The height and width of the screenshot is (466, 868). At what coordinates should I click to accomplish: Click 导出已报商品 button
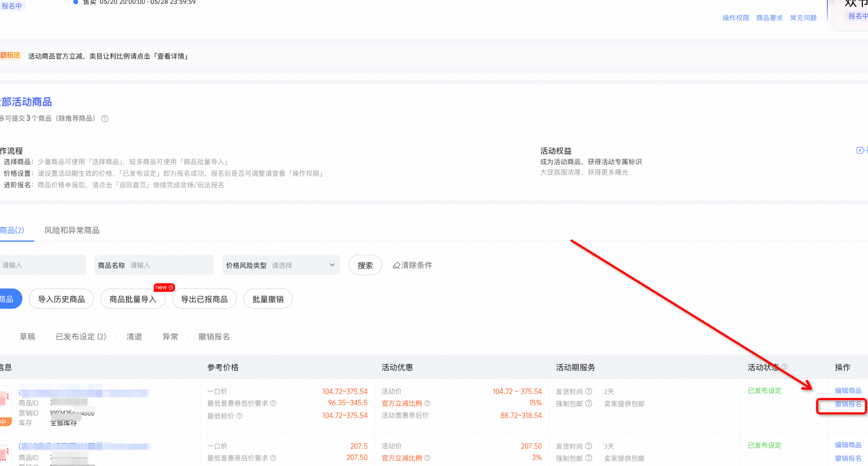pyautogui.click(x=204, y=299)
